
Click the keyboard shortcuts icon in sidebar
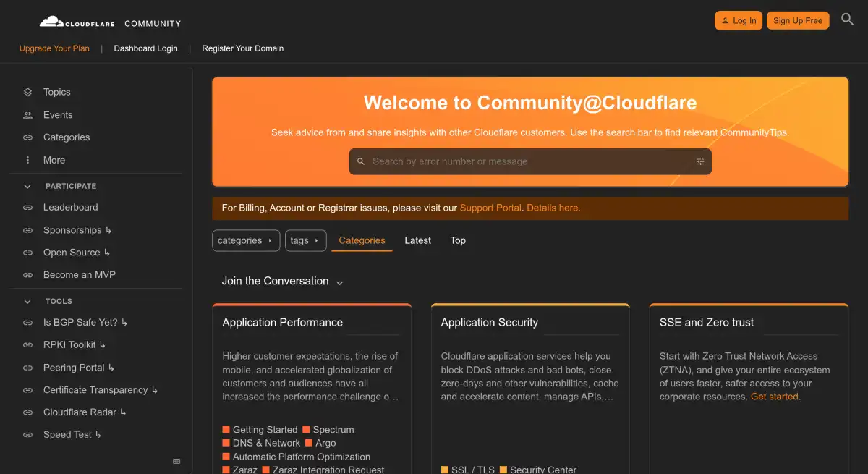click(x=176, y=461)
